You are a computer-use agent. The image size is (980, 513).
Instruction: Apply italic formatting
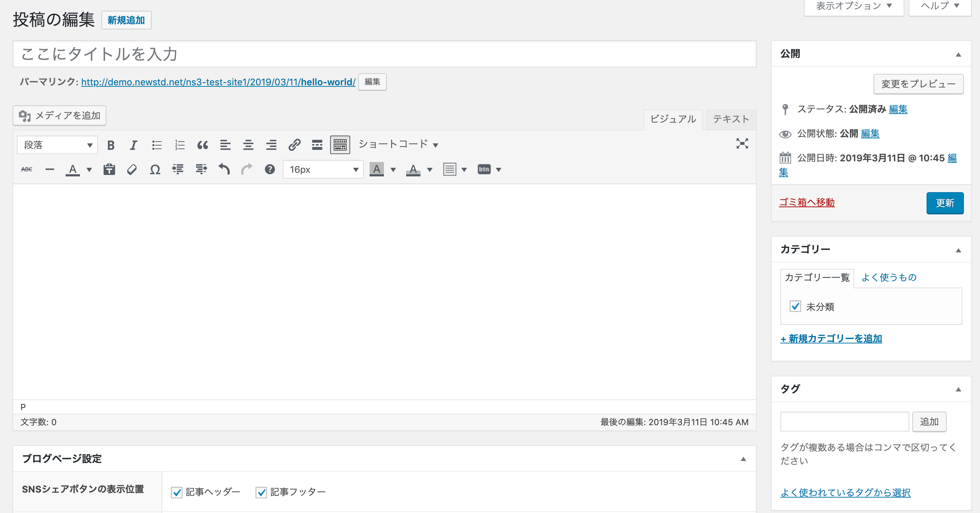133,145
